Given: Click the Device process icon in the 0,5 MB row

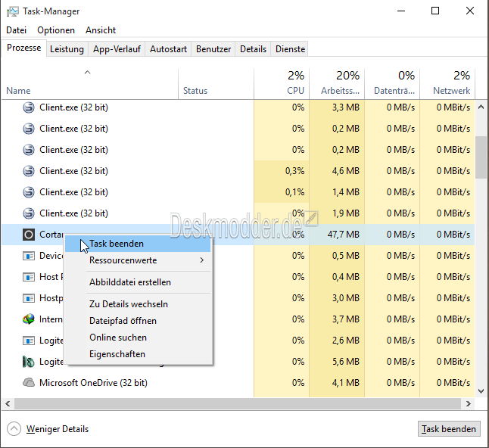Looking at the screenshot, I should [x=29, y=256].
